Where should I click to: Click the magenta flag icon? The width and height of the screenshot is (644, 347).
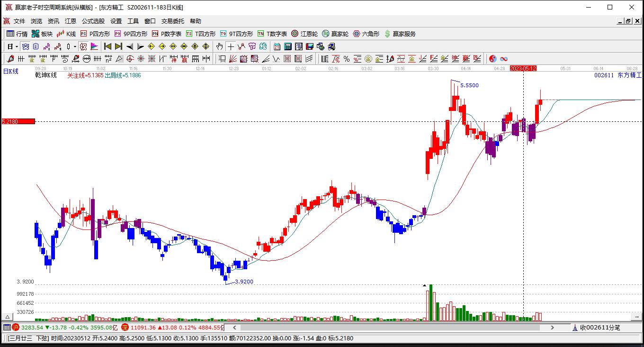94,46
